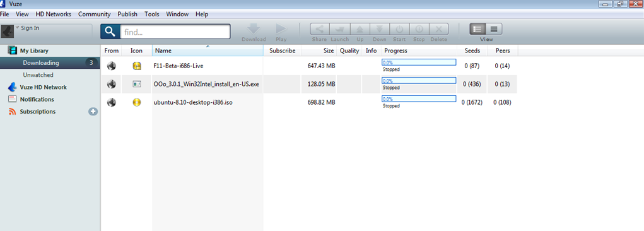Sort by the From column header
The height and width of the screenshot is (231, 644).
point(111,50)
